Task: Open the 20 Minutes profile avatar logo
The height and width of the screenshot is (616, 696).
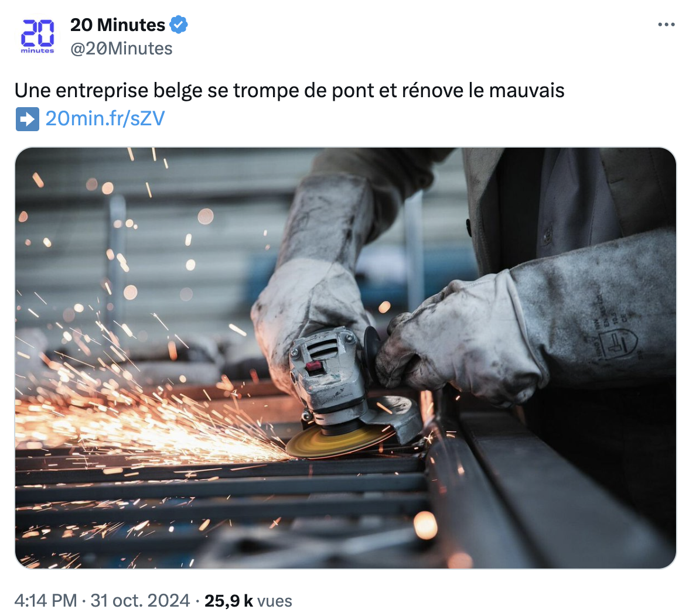Action: (x=37, y=36)
